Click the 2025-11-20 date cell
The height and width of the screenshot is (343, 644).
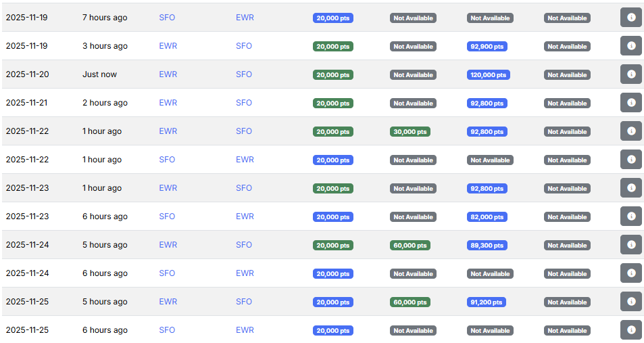point(27,74)
